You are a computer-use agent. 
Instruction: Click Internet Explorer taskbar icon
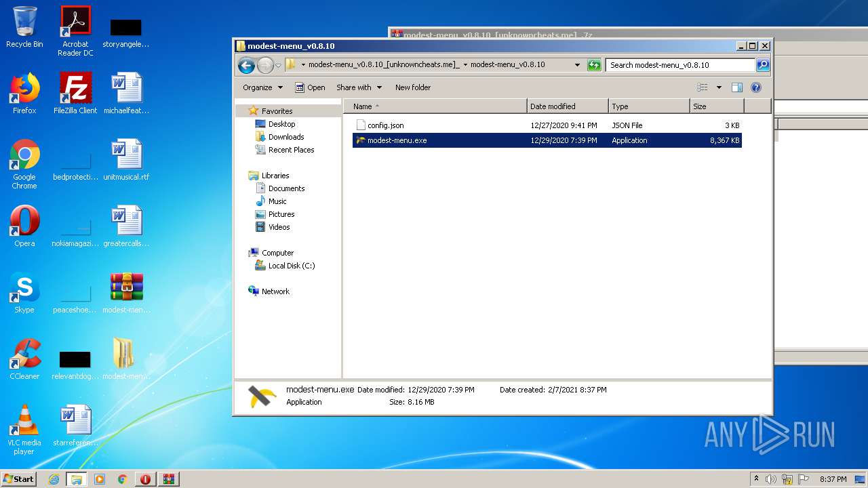54,479
